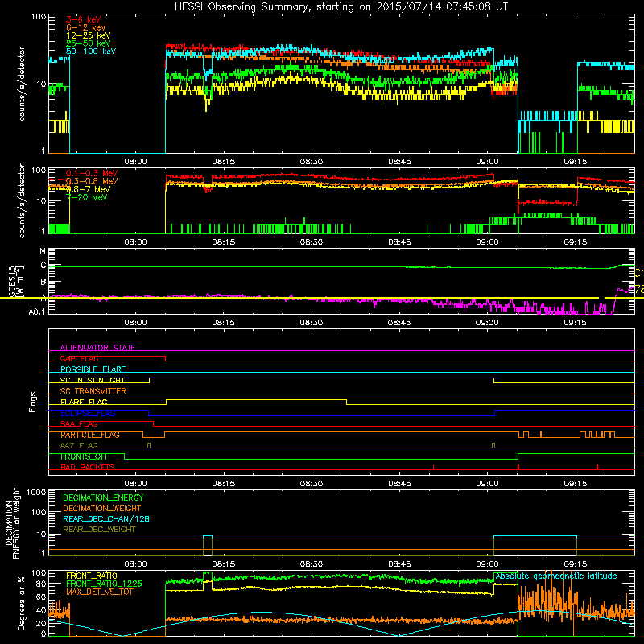Select the cyan 50-100 keV legend label
This screenshot has width=644, height=644.
coord(91,52)
